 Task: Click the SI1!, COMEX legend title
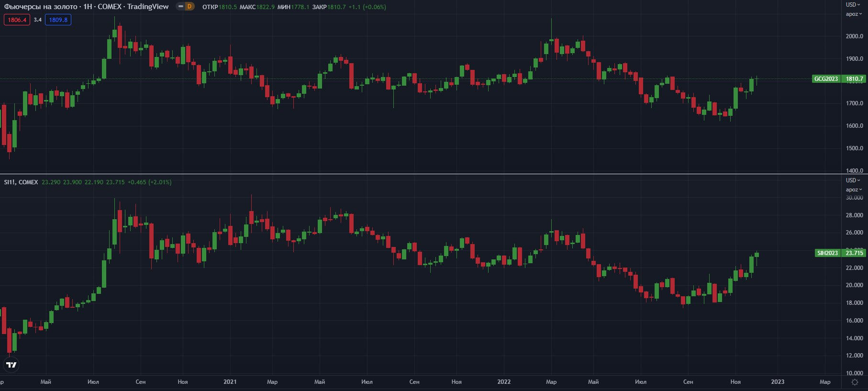(x=21, y=182)
